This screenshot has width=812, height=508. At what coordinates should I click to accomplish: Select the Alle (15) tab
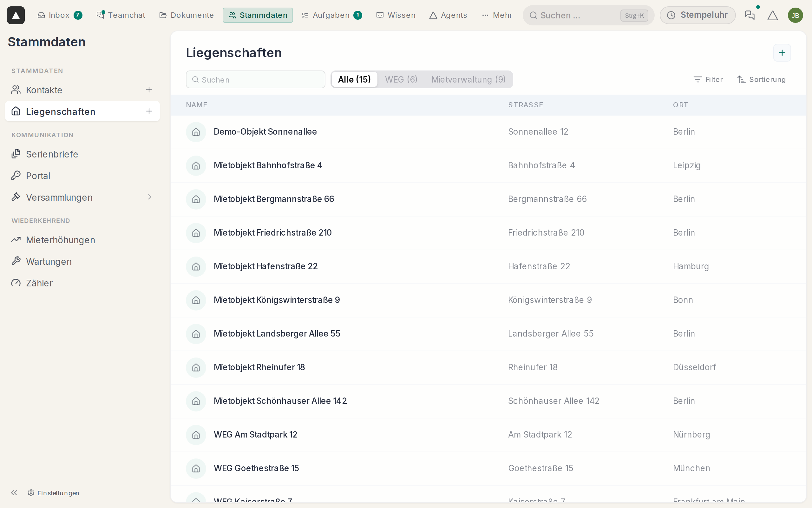[x=354, y=80]
